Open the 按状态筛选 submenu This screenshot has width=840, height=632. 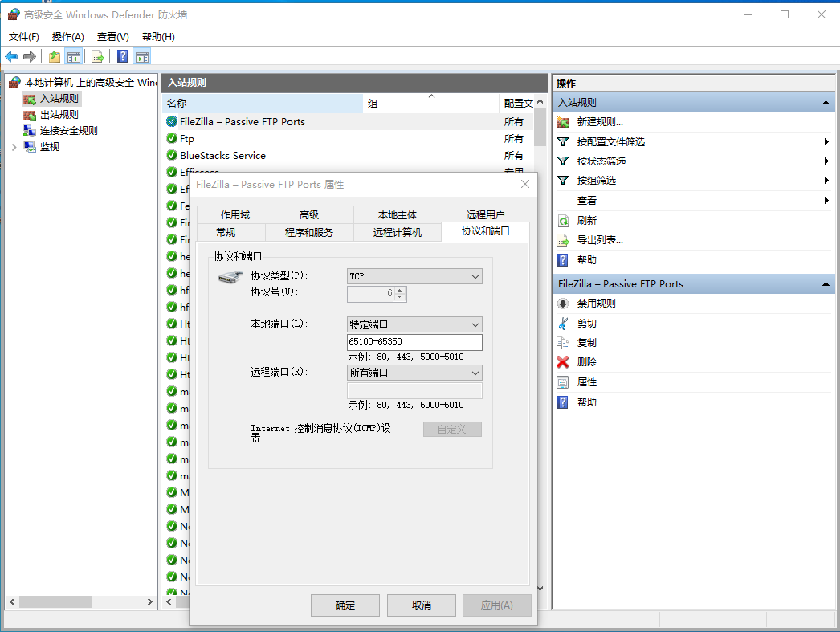coord(694,161)
